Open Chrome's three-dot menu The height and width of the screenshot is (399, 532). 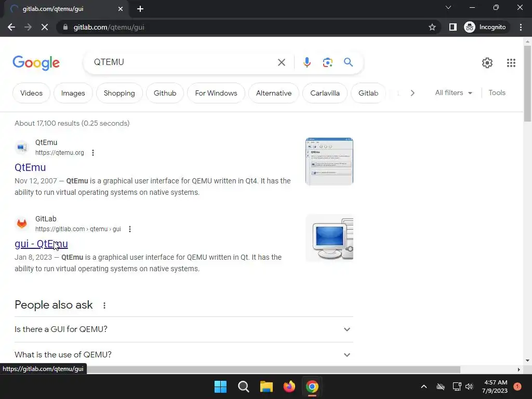[521, 27]
